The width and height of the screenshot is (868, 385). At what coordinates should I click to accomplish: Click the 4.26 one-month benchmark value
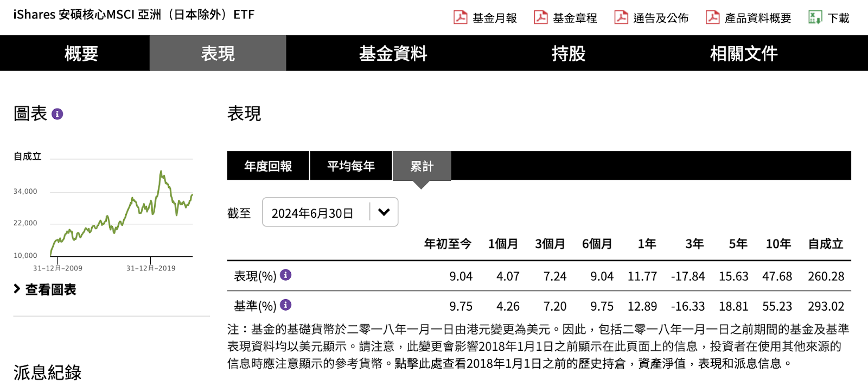pyautogui.click(x=508, y=306)
